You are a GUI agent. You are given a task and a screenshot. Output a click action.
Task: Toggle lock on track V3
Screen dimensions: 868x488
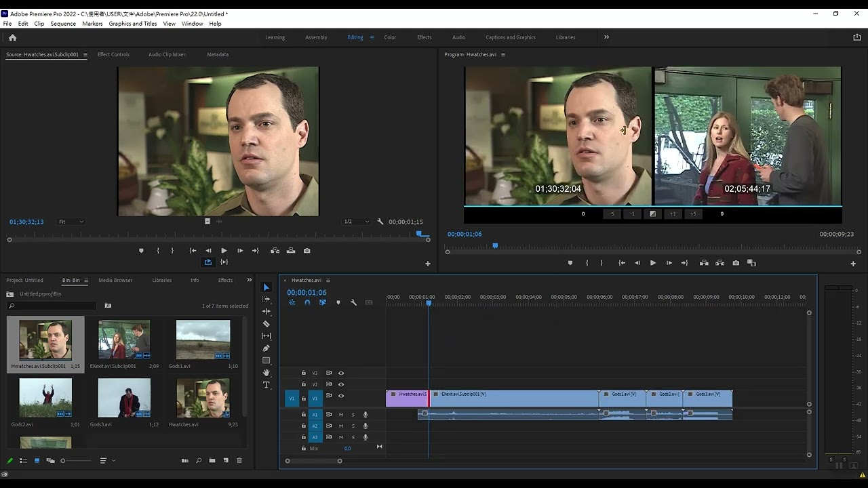(x=304, y=373)
